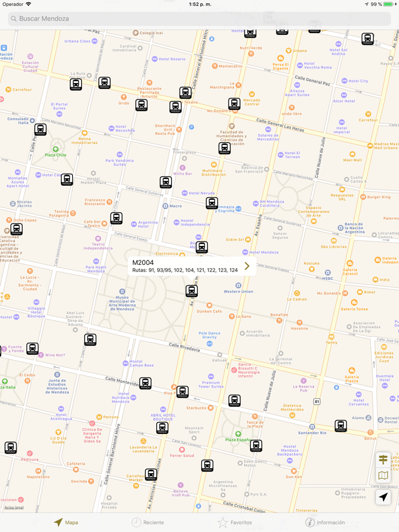
Task: Open the Aviso legal link
Action: (x=14, y=507)
